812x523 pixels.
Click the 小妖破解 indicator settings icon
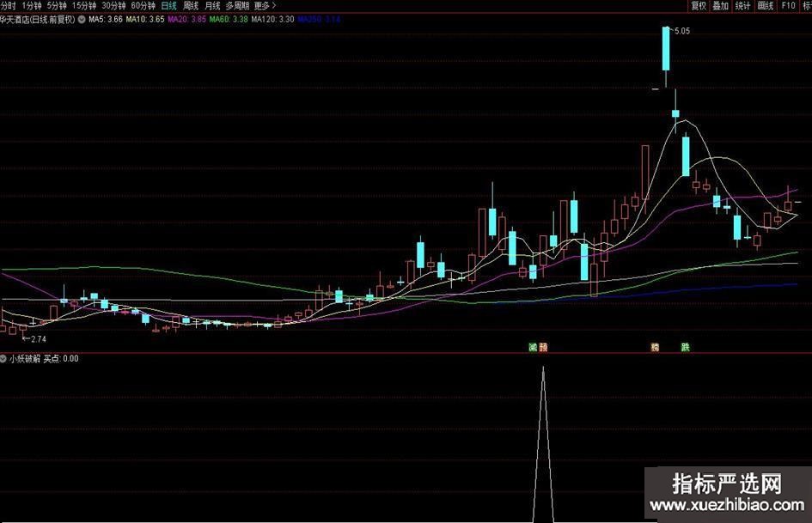tap(4, 359)
